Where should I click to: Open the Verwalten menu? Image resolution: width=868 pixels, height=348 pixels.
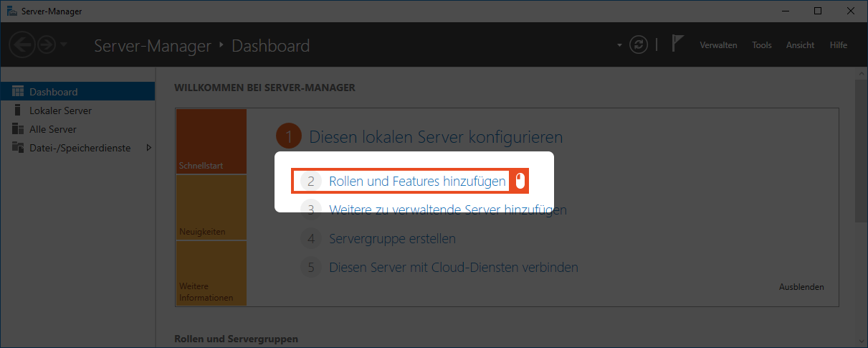click(x=718, y=45)
